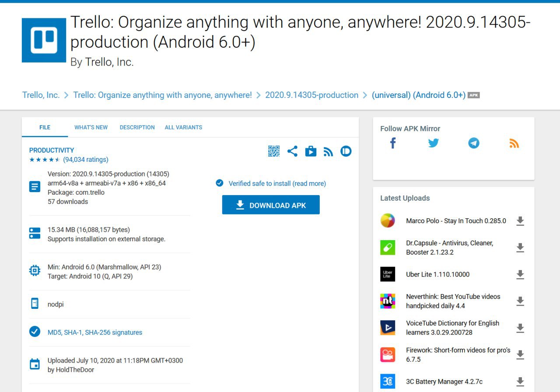Click the Trello app logo thumbnail
The image size is (560, 392).
44,40
